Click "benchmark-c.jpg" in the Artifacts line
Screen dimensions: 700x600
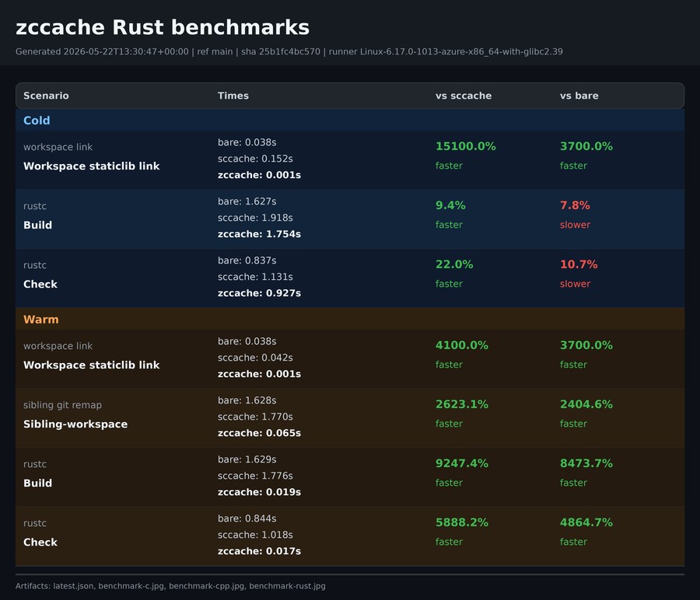pos(131,586)
